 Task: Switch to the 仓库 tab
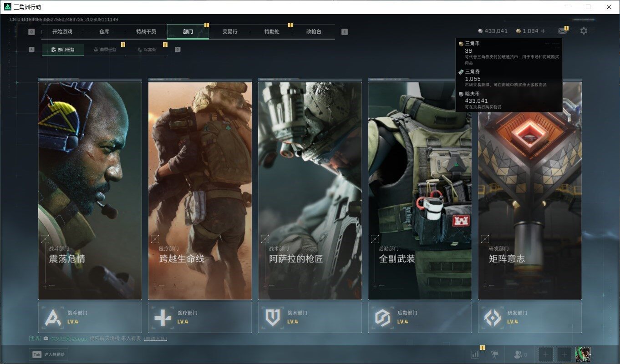tap(104, 32)
